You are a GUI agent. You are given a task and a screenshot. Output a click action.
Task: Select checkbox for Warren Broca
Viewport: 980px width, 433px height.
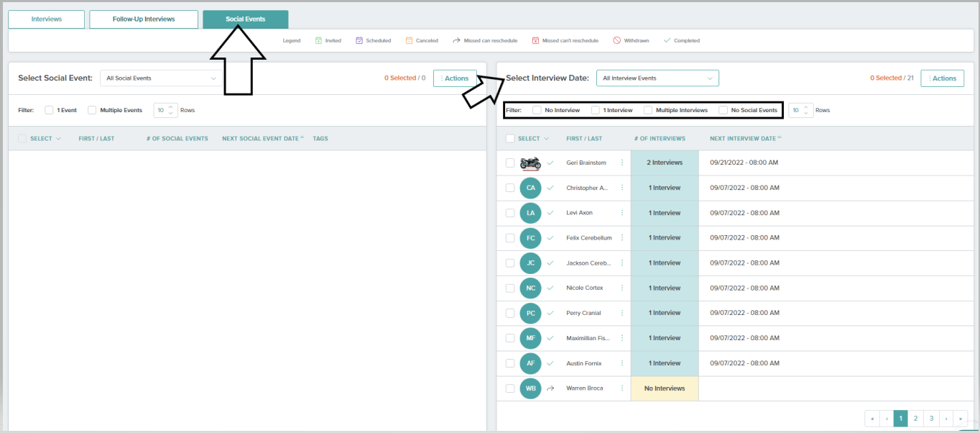pos(510,388)
